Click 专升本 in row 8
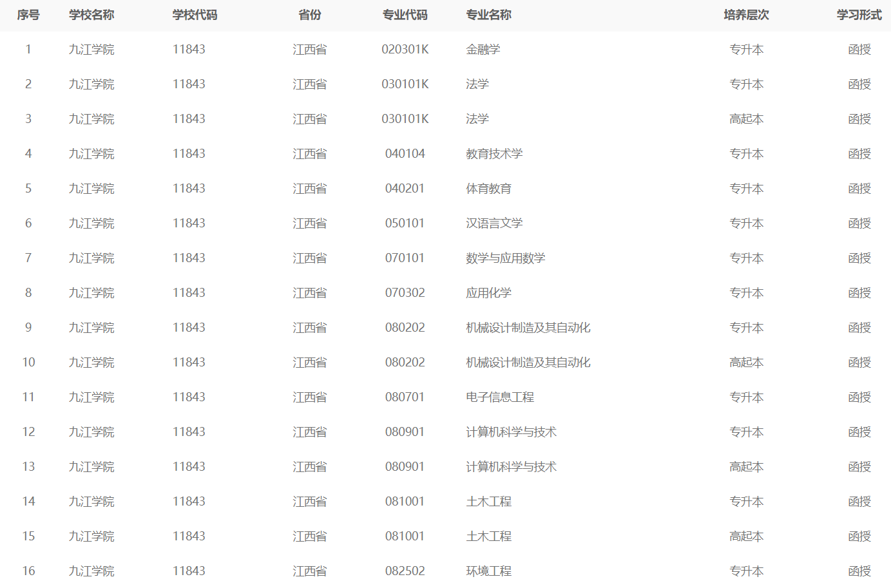 click(747, 293)
